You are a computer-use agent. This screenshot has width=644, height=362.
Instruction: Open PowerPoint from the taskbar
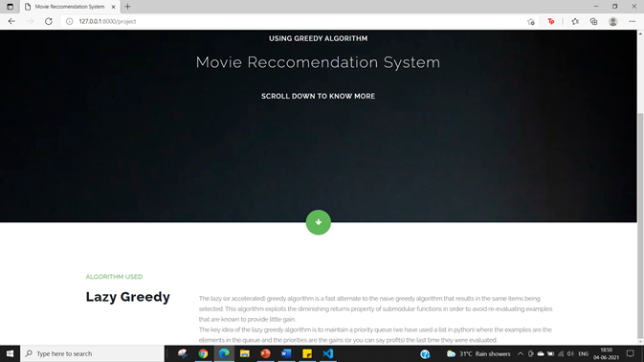pos(265,353)
